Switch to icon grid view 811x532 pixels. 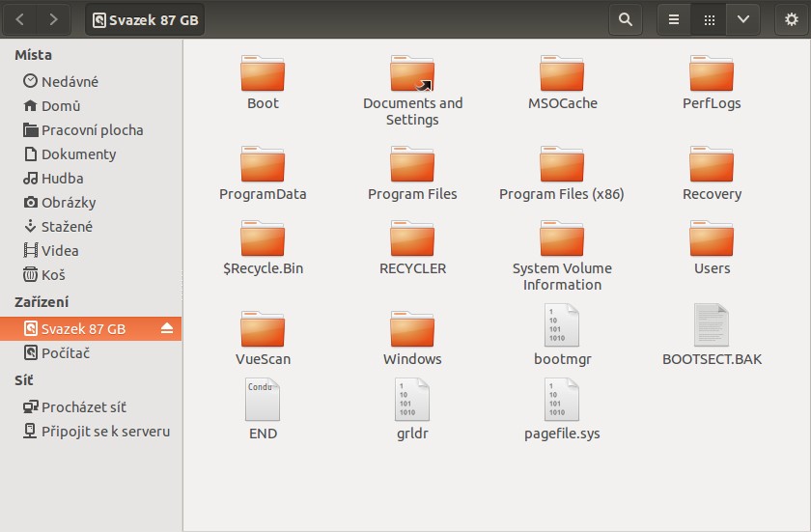pyautogui.click(x=709, y=19)
